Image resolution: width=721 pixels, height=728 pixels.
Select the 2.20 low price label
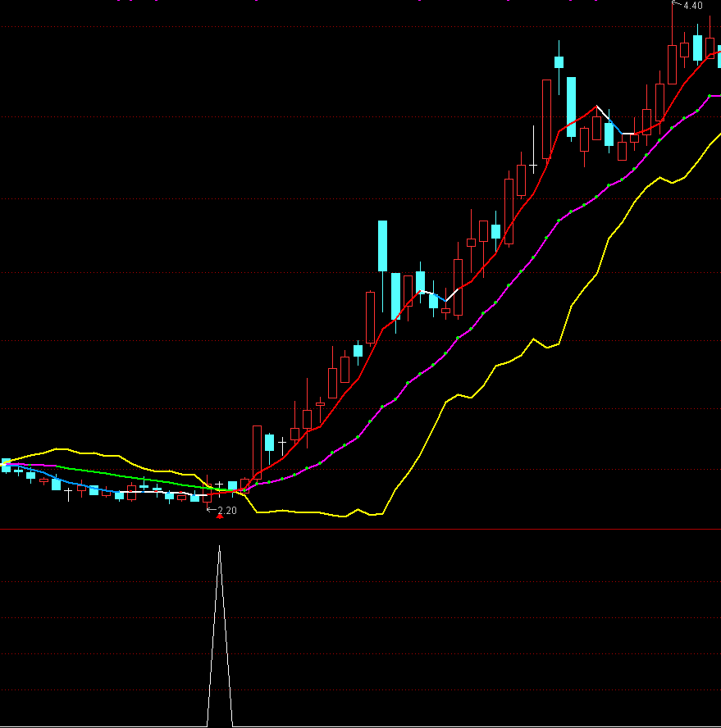click(227, 511)
